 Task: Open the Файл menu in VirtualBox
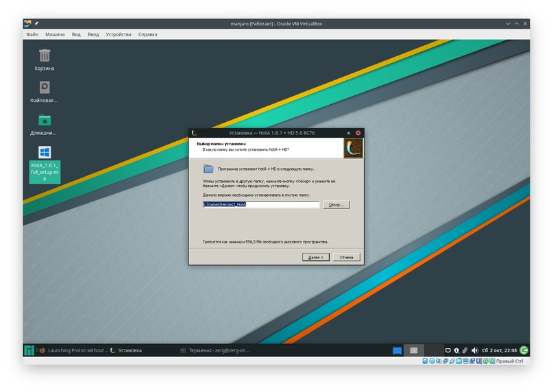(x=32, y=34)
